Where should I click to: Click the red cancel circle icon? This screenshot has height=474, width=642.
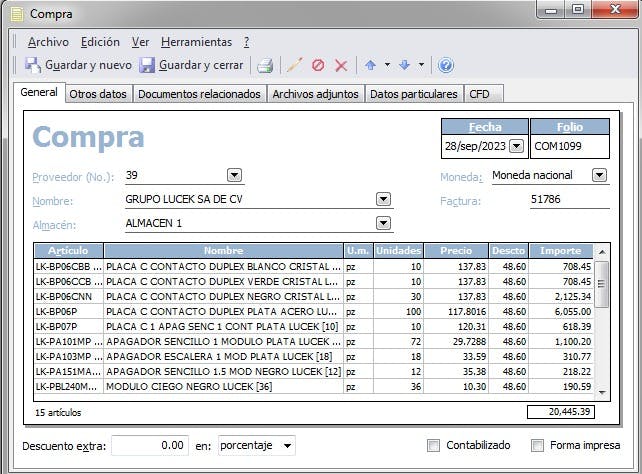point(318,65)
